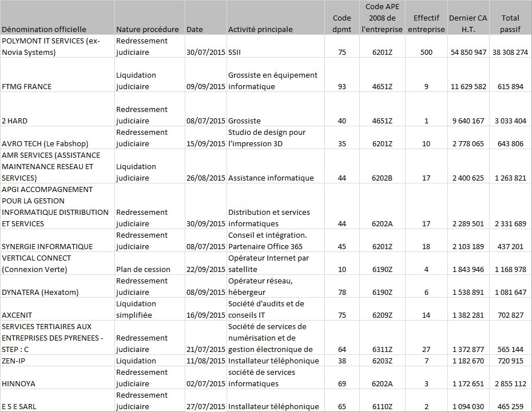Select APE code 6110Z
The width and height of the screenshot is (532, 412).
coord(382,407)
